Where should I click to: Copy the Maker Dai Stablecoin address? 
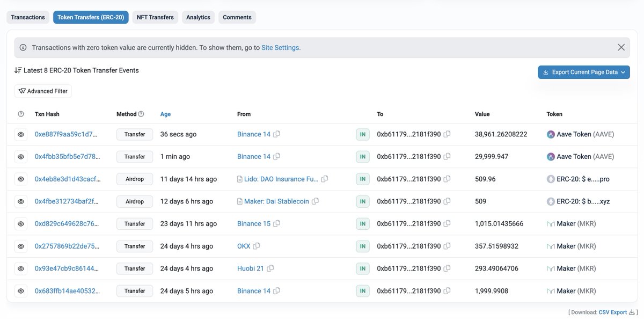pos(315,201)
